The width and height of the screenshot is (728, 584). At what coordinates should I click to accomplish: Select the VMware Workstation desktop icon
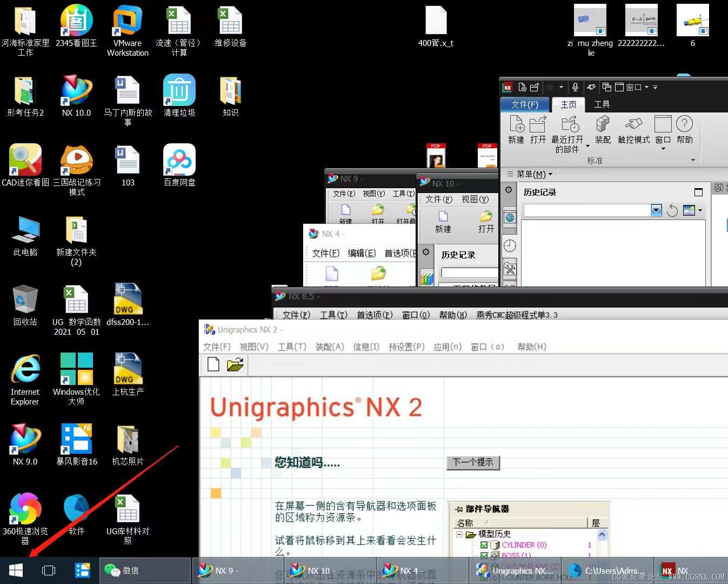[128, 30]
